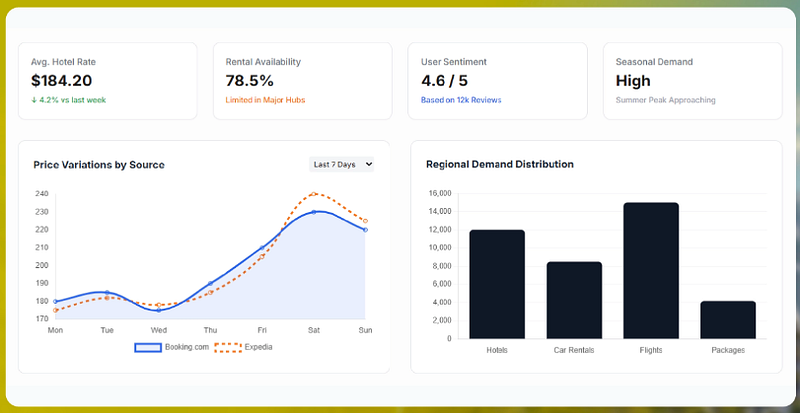
Task: Click the Limited in Major Hubs text
Action: [x=265, y=100]
